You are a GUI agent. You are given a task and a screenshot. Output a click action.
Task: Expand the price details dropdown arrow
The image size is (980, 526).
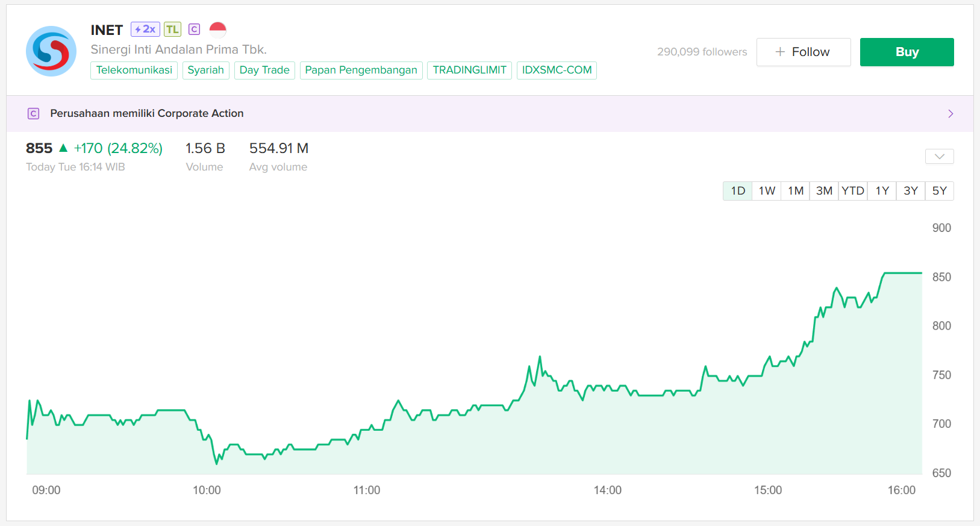click(x=940, y=157)
